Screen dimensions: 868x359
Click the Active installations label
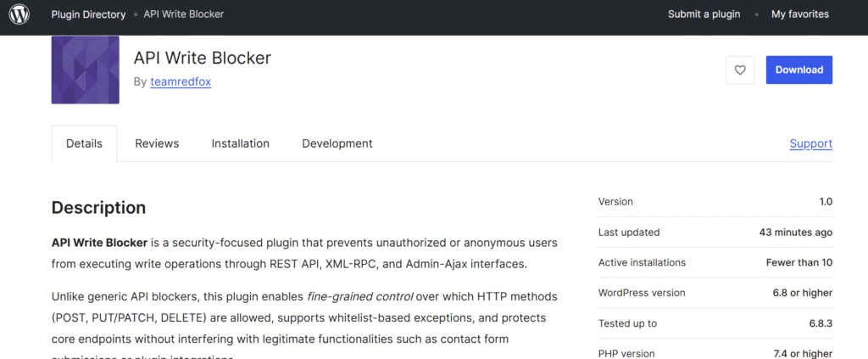[643, 262]
